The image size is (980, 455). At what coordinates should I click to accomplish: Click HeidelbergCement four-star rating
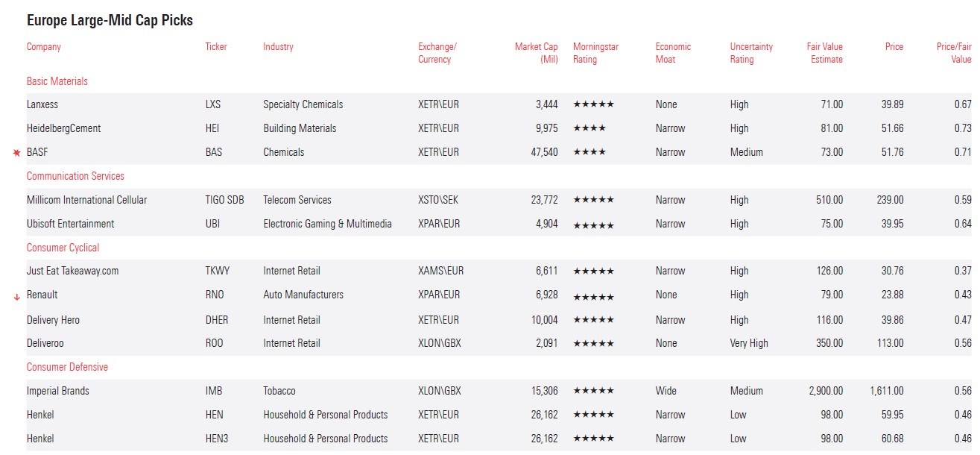(589, 129)
